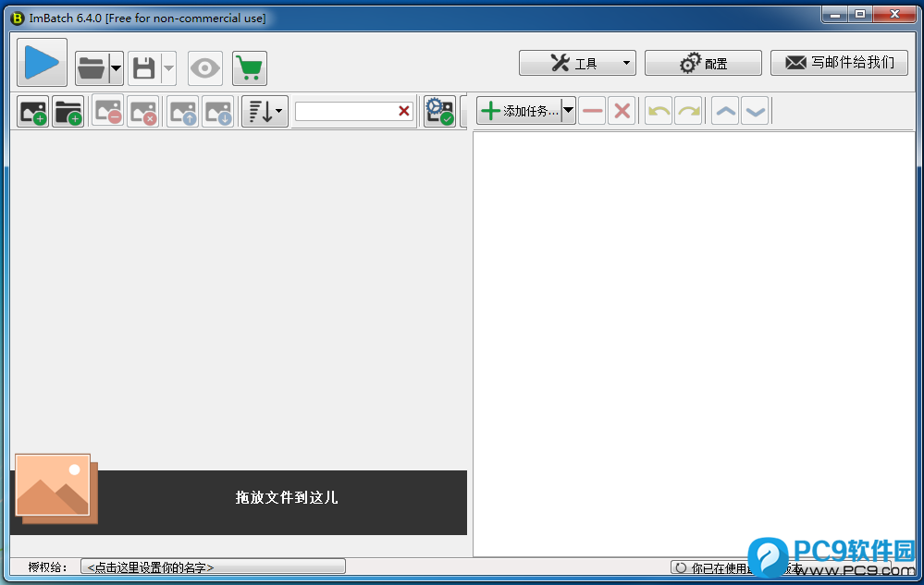Open image list settings gear icon
924x585 pixels.
[439, 111]
